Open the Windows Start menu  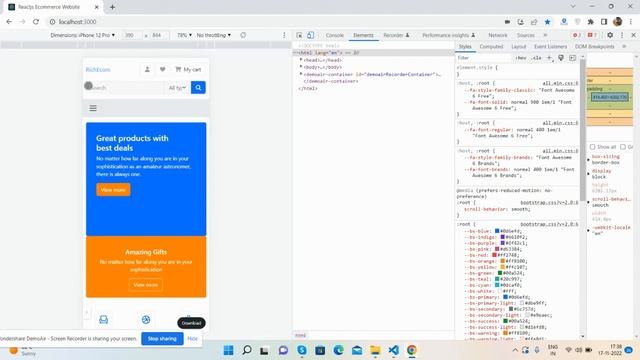(x=229, y=350)
